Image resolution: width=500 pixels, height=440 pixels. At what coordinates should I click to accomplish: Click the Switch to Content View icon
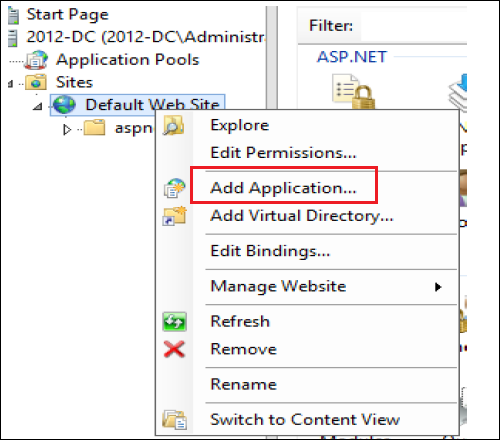click(174, 419)
